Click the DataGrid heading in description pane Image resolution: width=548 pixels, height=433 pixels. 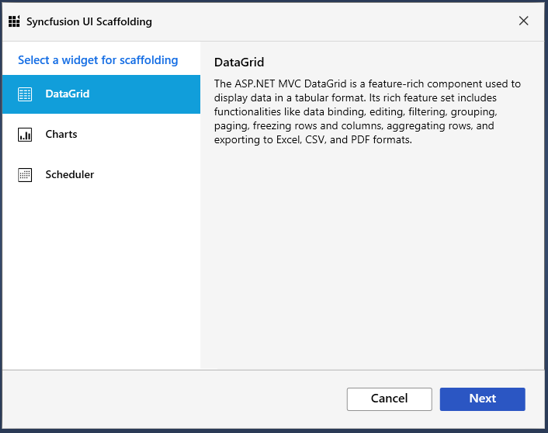pyautogui.click(x=239, y=62)
